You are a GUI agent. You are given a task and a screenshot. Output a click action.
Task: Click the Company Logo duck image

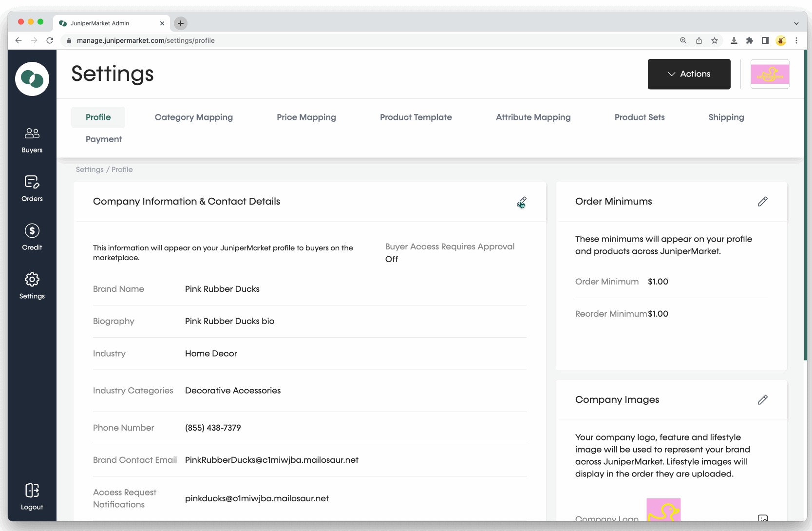(x=663, y=510)
